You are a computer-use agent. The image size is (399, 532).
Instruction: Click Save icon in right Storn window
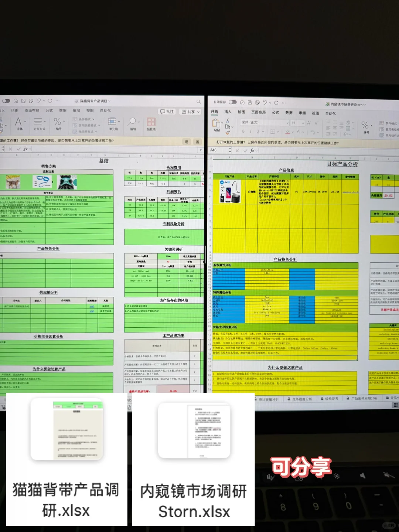coord(250,102)
